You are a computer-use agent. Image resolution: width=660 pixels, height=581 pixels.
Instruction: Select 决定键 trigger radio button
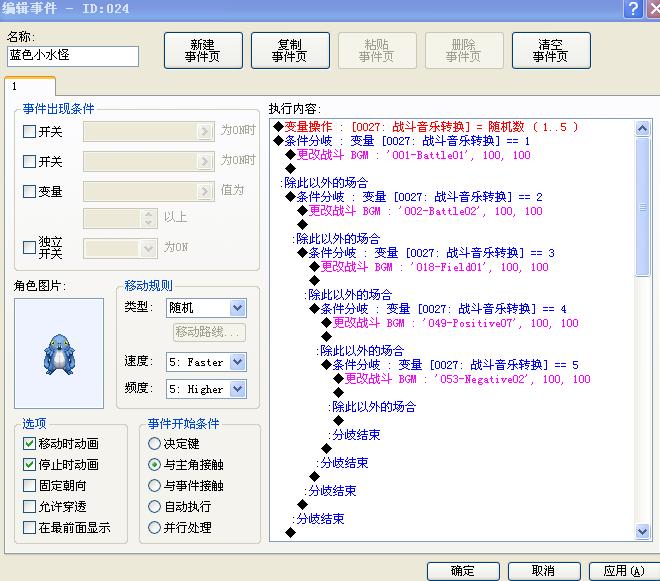tap(154, 443)
